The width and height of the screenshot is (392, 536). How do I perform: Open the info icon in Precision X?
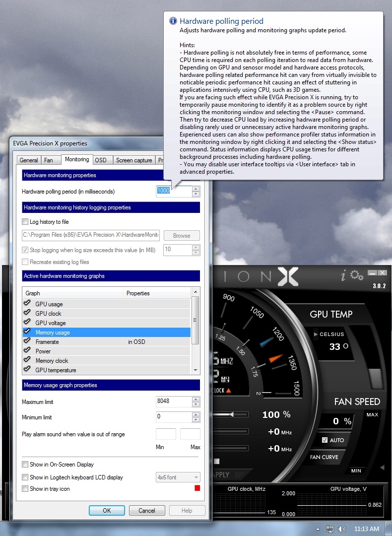click(344, 274)
